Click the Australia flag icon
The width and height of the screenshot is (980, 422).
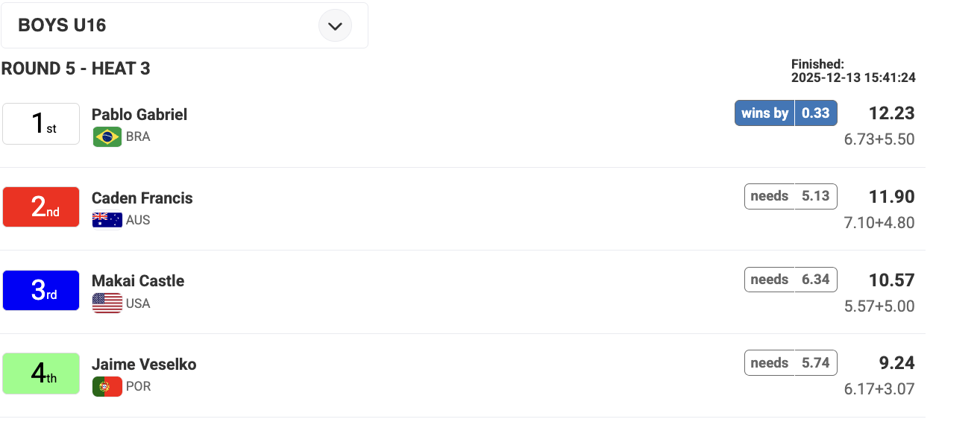(x=107, y=220)
